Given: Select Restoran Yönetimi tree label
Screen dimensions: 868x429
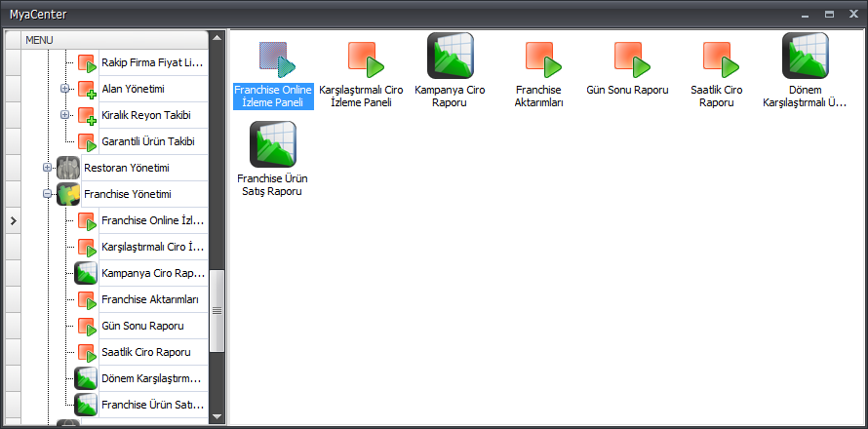Looking at the screenshot, I should (x=127, y=168).
